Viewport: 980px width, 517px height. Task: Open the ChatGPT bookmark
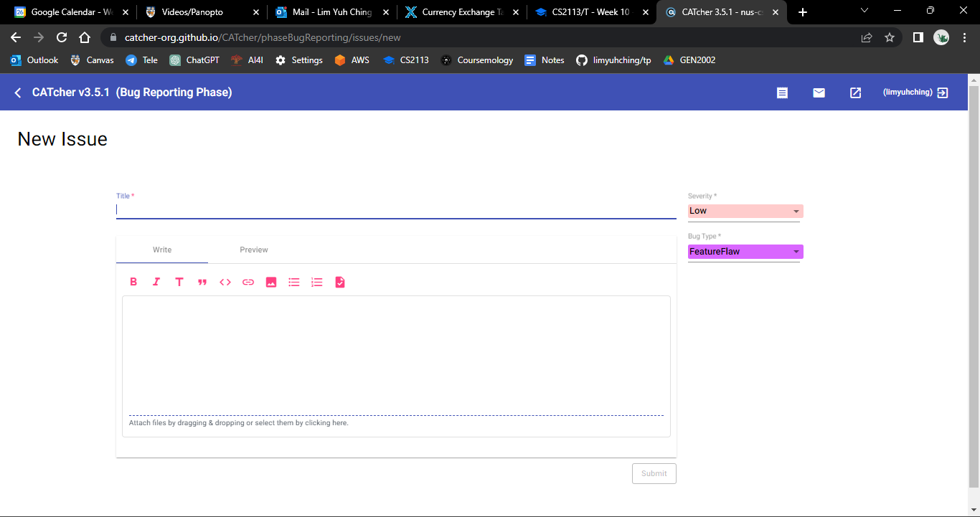tap(194, 60)
